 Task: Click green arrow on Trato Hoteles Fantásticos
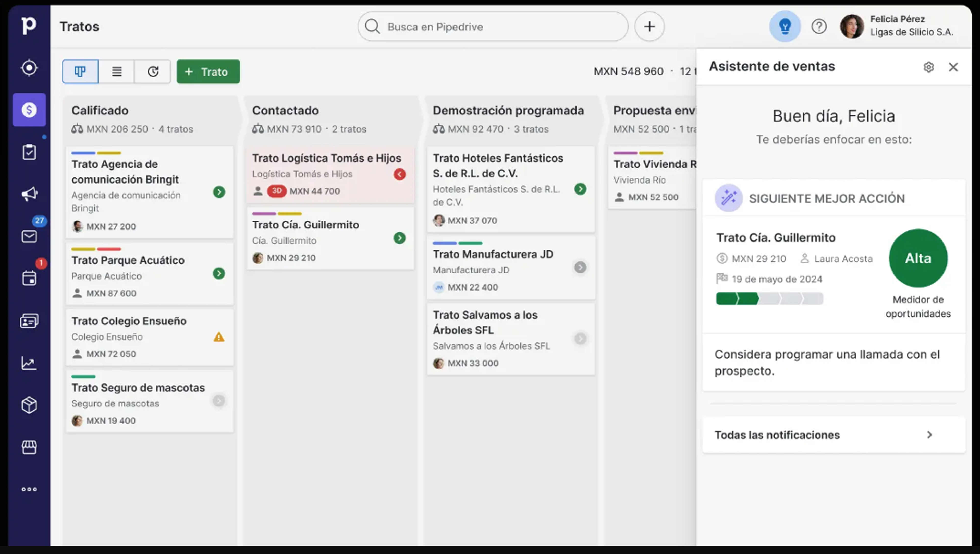pyautogui.click(x=580, y=189)
